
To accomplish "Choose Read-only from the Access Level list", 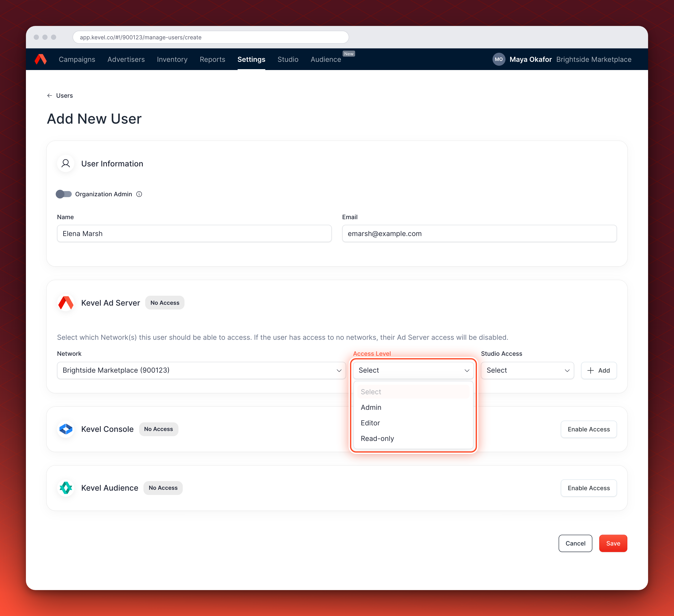I will (413, 438).
